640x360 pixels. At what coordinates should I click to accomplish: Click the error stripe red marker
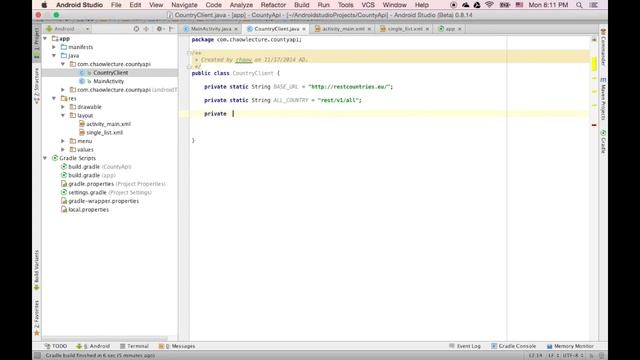(x=594, y=125)
